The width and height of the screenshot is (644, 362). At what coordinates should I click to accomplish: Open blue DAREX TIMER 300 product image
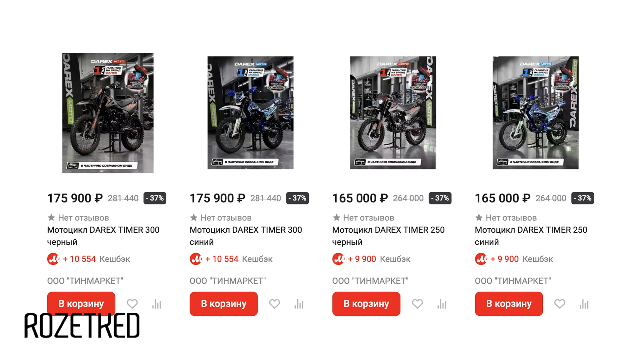tap(250, 113)
